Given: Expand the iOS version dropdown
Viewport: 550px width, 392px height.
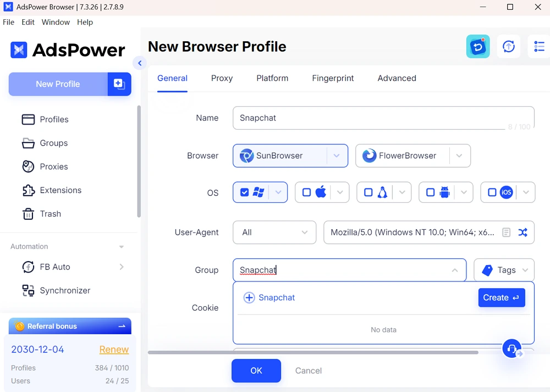Looking at the screenshot, I should coord(526,192).
